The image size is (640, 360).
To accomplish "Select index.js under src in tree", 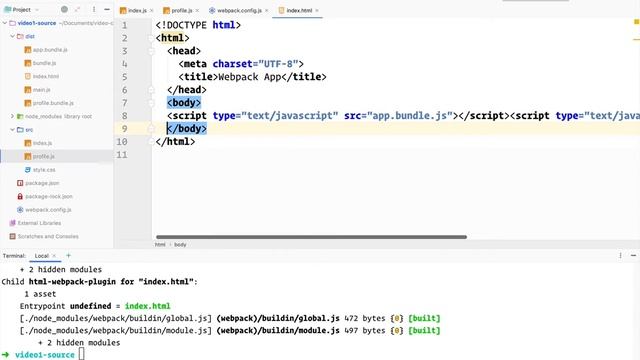I will 42,143.
